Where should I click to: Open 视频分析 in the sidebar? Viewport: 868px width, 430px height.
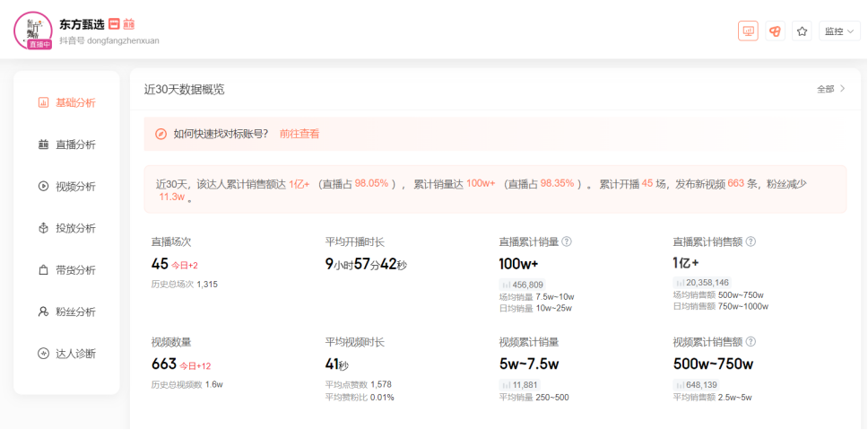(x=66, y=187)
